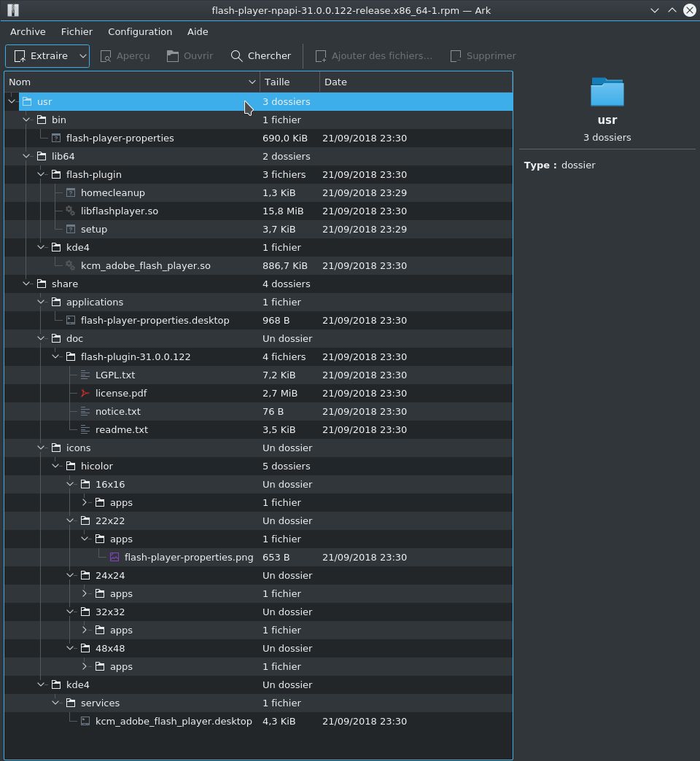Click the Aperçu toolbar button
Screen dimensions: 700x761
pyautogui.click(x=125, y=56)
